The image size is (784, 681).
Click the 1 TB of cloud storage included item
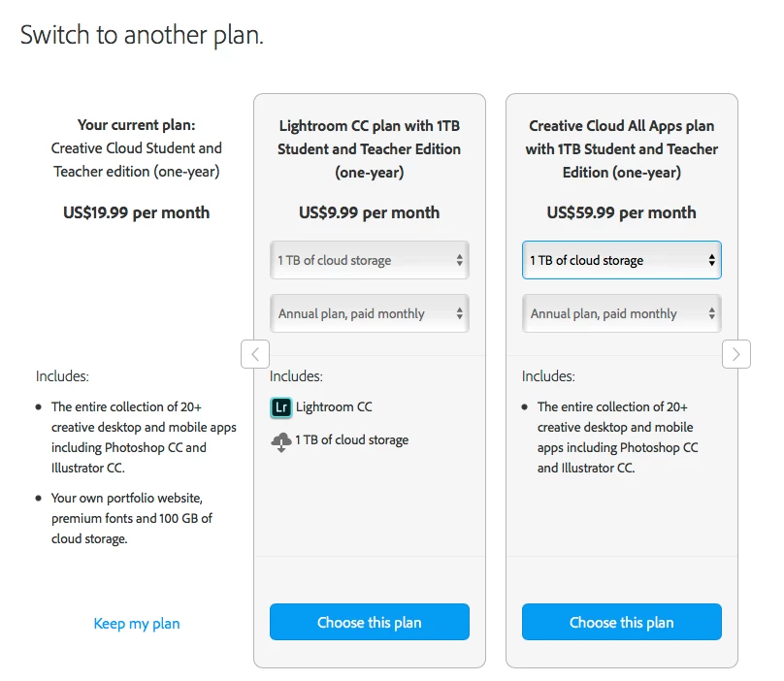pyautogui.click(x=351, y=440)
